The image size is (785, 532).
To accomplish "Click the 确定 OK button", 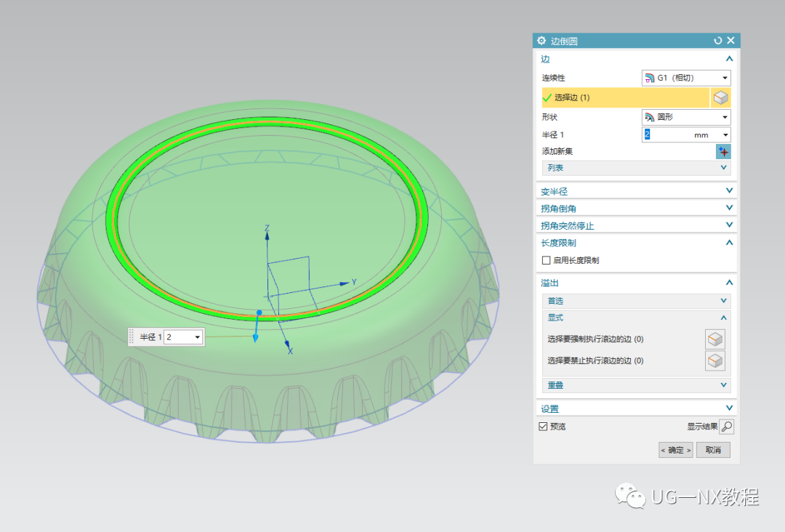I will 676,450.
